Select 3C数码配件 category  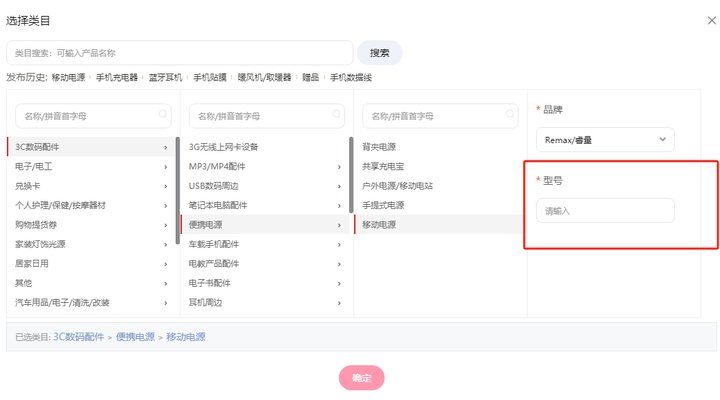click(x=91, y=147)
